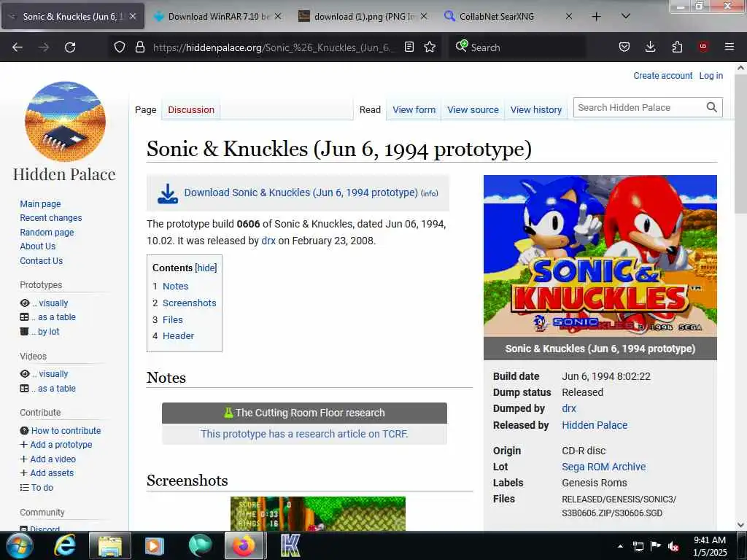The height and width of the screenshot is (560, 747).
Task: Open the drx link in the description
Action: point(268,241)
